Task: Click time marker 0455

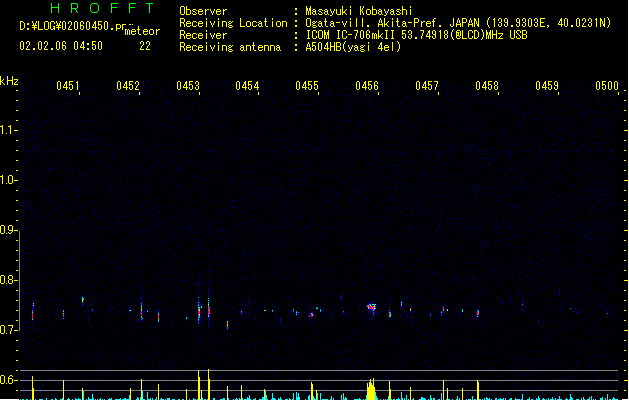Action: [x=307, y=86]
